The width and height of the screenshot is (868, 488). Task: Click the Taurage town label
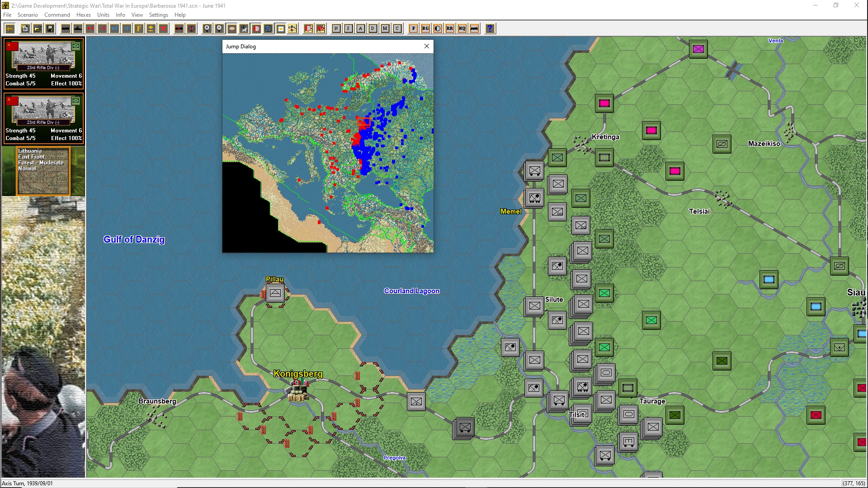pyautogui.click(x=652, y=401)
